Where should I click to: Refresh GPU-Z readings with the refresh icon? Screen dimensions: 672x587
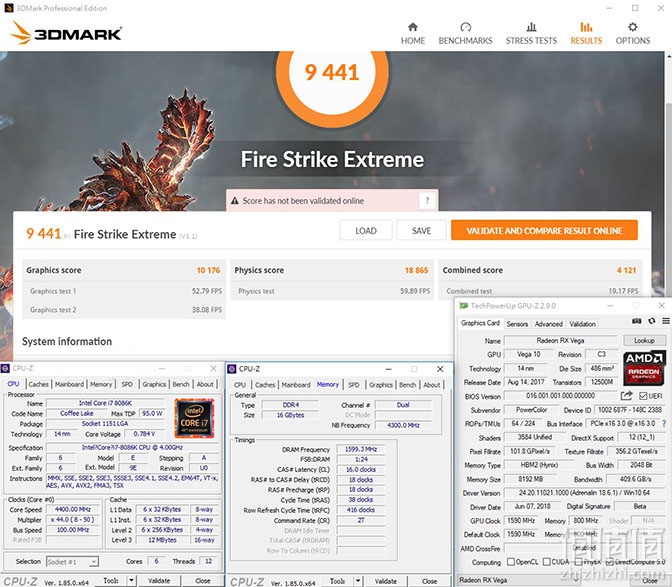point(651,321)
